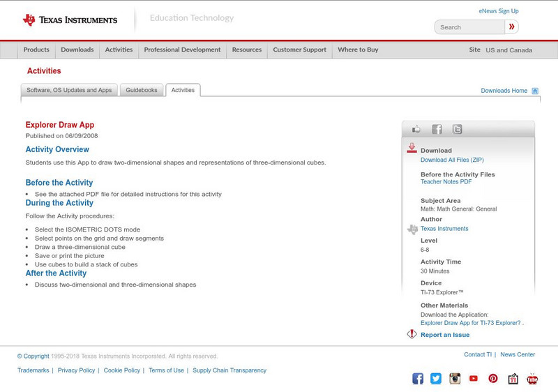Image resolution: width=558 pixels, height=392 pixels.
Task: Go to Downloads Home link
Action: point(504,91)
